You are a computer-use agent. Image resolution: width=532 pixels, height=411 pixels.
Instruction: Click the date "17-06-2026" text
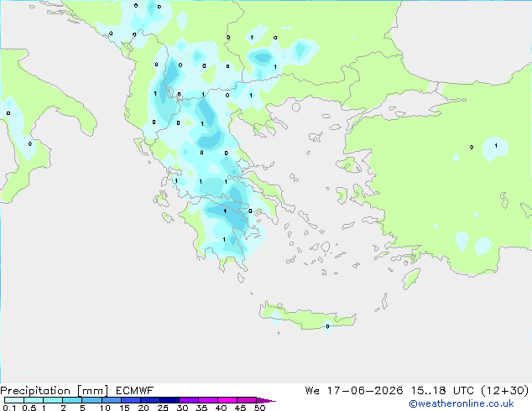(x=365, y=391)
